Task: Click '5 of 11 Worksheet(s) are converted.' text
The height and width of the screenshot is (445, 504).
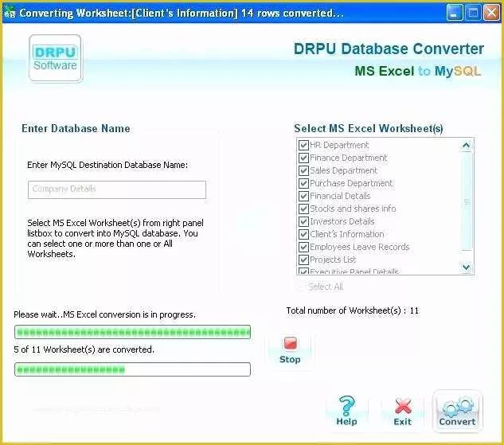Action: click(x=84, y=349)
